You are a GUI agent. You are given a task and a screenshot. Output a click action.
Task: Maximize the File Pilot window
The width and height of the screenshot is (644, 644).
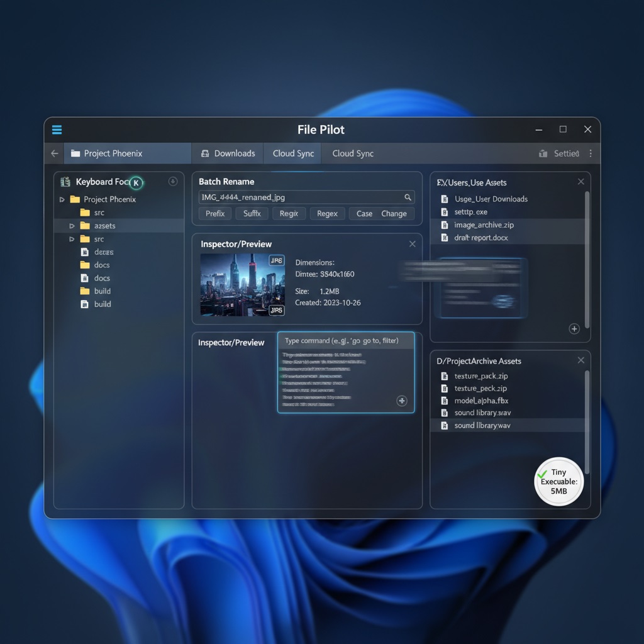click(x=563, y=130)
